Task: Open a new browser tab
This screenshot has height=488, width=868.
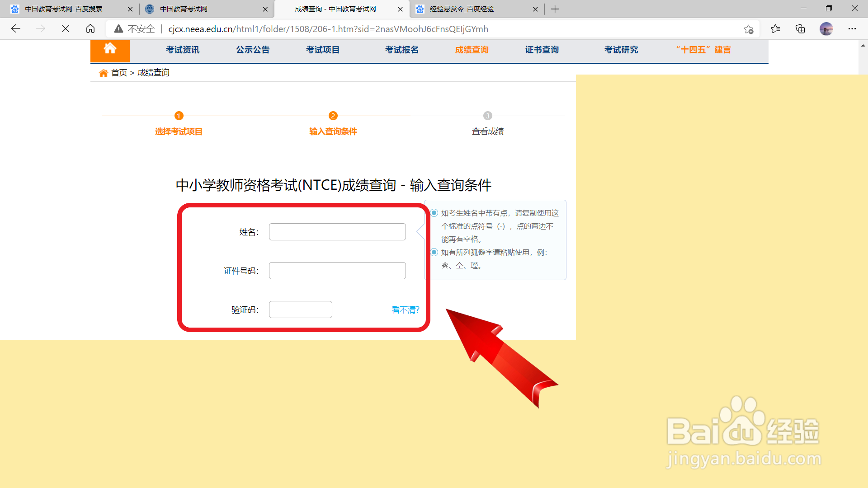Action: point(555,9)
